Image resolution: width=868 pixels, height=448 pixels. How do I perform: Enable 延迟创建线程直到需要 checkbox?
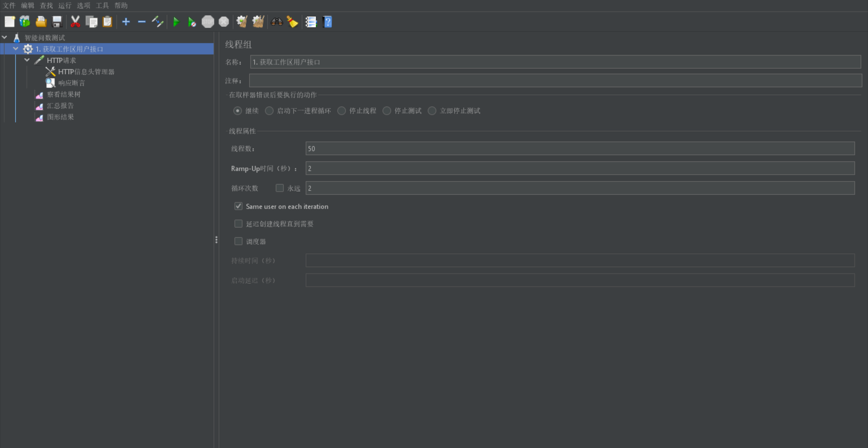(x=238, y=224)
